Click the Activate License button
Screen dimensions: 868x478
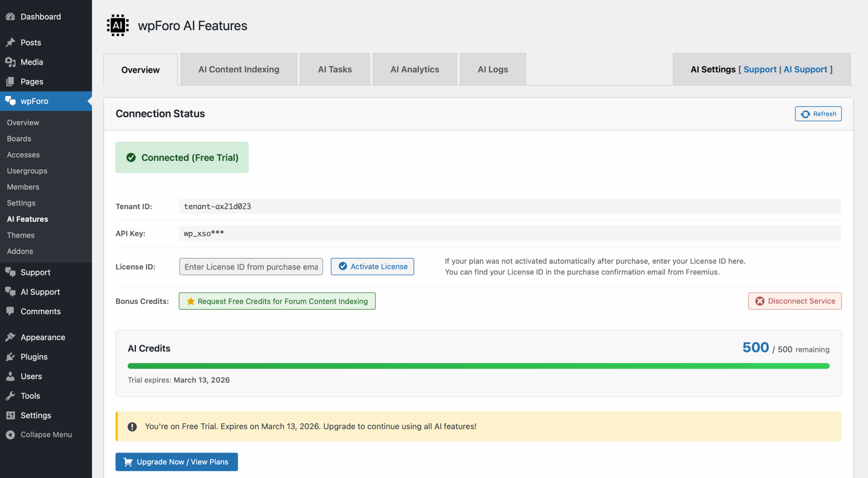coord(372,267)
